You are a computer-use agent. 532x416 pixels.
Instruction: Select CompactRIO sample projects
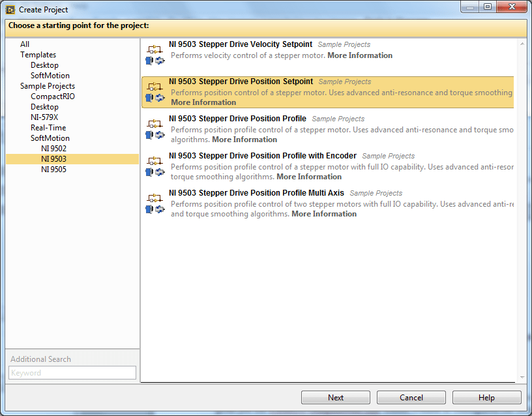(53, 97)
